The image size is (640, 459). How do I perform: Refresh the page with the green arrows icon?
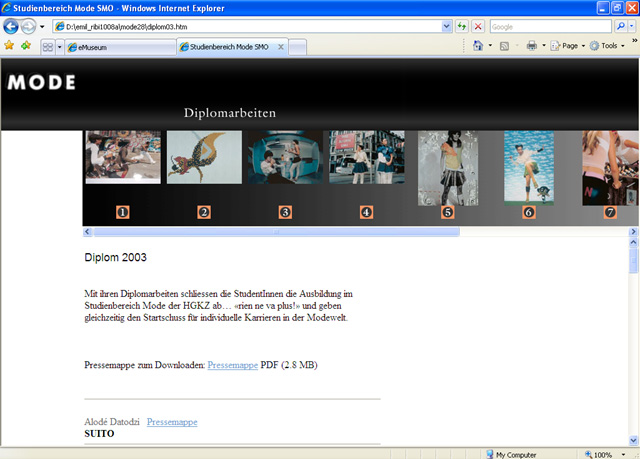pyautogui.click(x=461, y=26)
